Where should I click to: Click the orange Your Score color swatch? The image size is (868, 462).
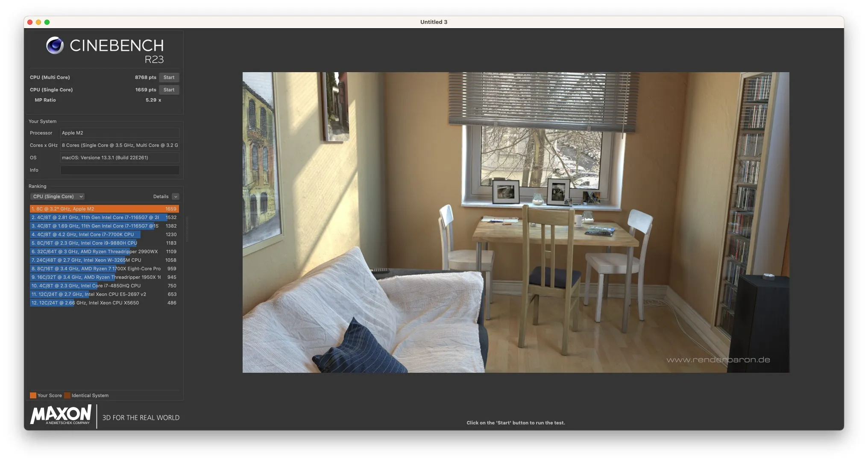click(33, 395)
